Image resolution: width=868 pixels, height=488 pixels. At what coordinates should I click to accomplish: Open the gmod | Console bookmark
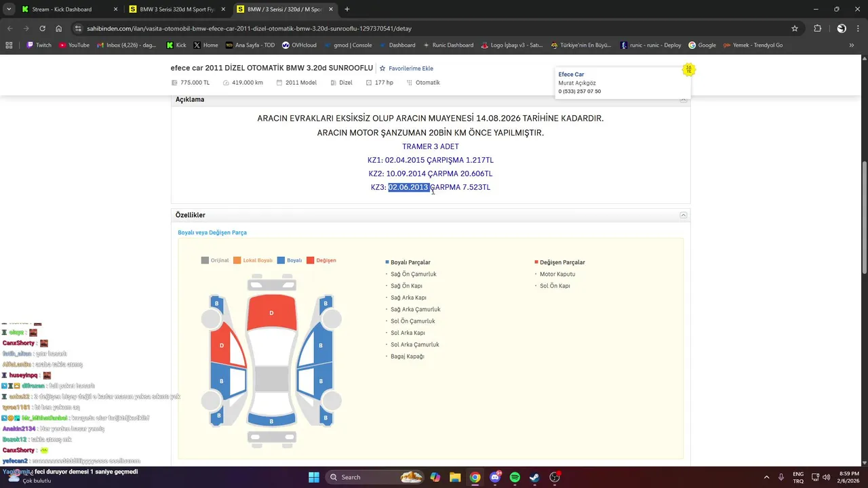coord(348,45)
